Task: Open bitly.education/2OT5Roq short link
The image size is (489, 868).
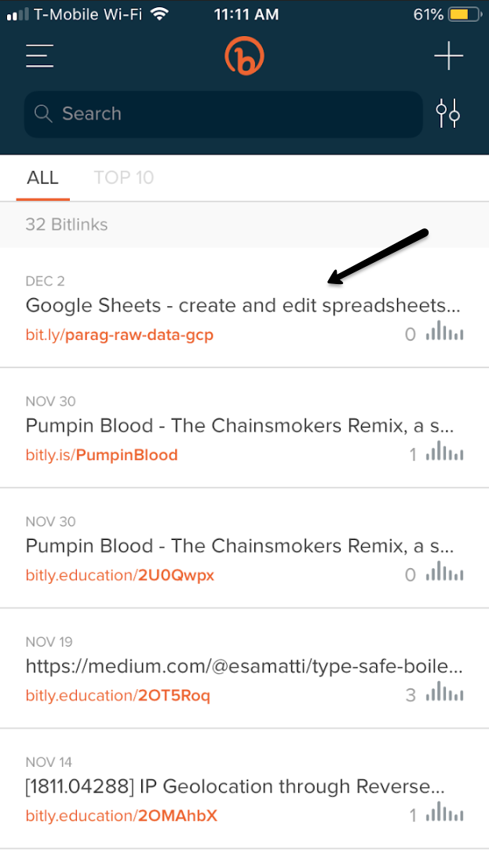Action: [x=118, y=695]
